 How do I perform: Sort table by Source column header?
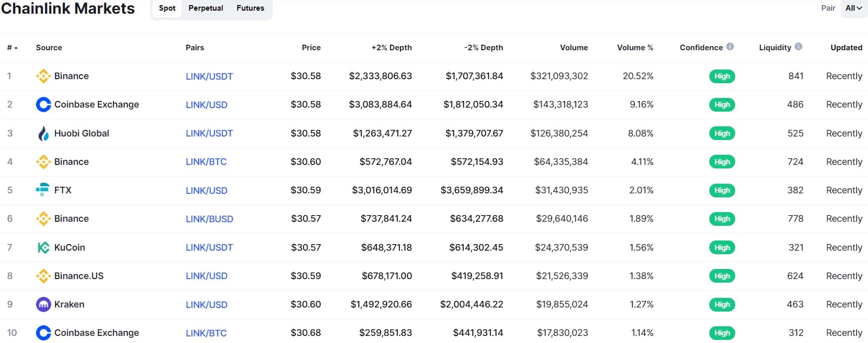(x=49, y=48)
